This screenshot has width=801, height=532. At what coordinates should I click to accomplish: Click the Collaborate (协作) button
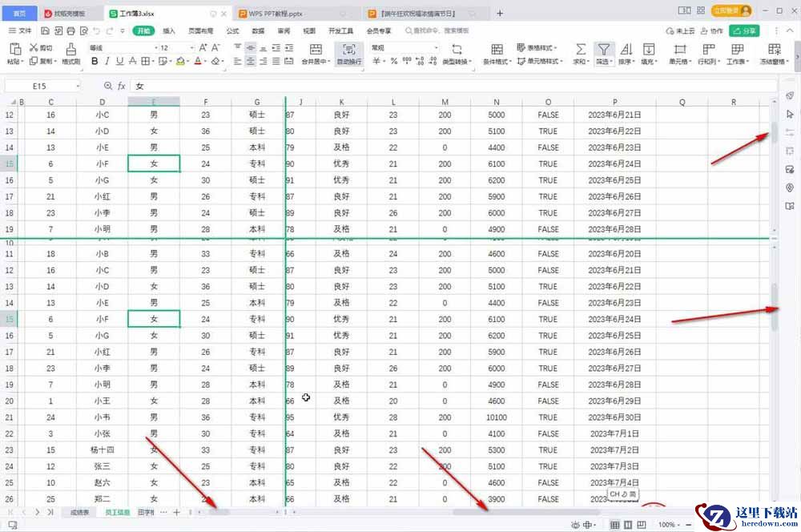pos(711,31)
